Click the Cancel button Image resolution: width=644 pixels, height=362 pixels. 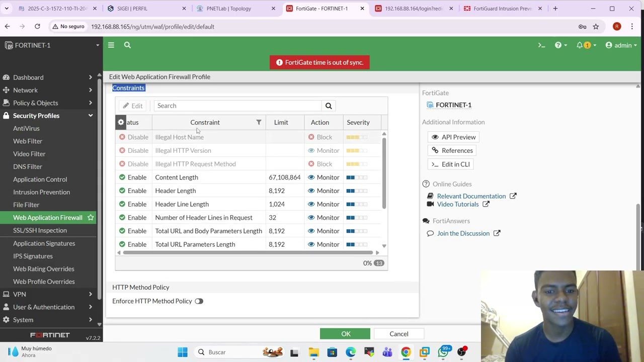click(x=399, y=334)
